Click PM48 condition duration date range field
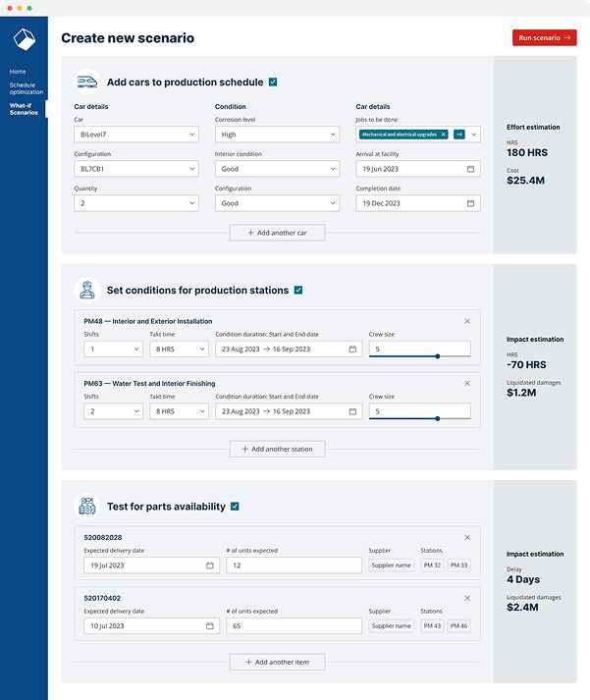The image size is (590, 700). tap(289, 350)
